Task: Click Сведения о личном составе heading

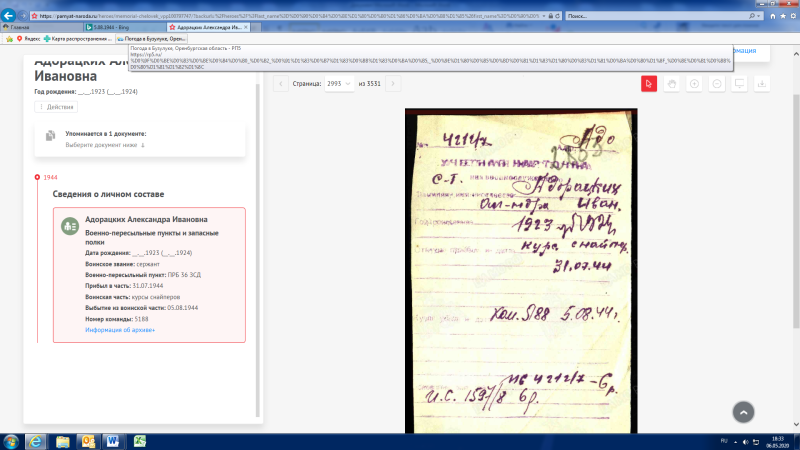Action: [x=108, y=194]
